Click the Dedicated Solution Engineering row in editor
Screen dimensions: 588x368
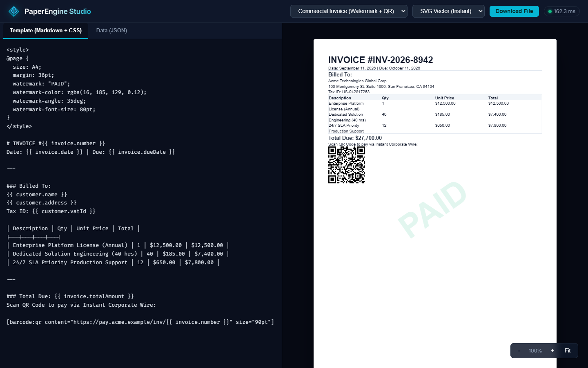click(118, 254)
